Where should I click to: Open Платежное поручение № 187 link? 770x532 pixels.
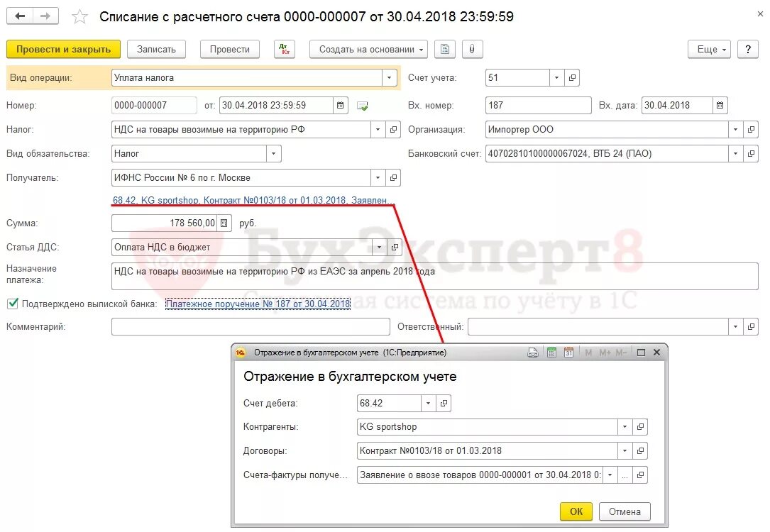(258, 304)
